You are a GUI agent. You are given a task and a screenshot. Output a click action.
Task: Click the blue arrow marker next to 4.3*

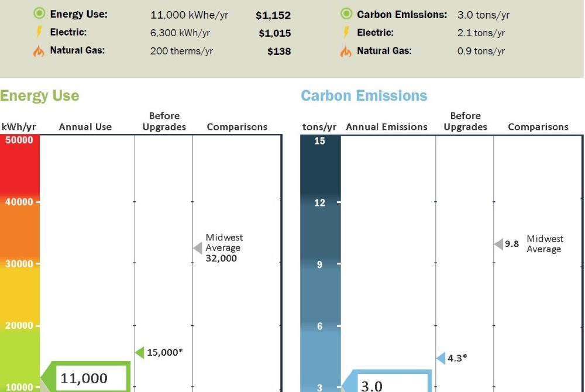441,358
